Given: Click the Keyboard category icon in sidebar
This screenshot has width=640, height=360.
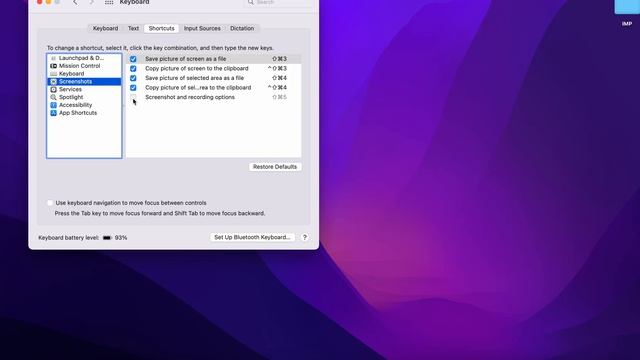Looking at the screenshot, I should pyautogui.click(x=53, y=74).
